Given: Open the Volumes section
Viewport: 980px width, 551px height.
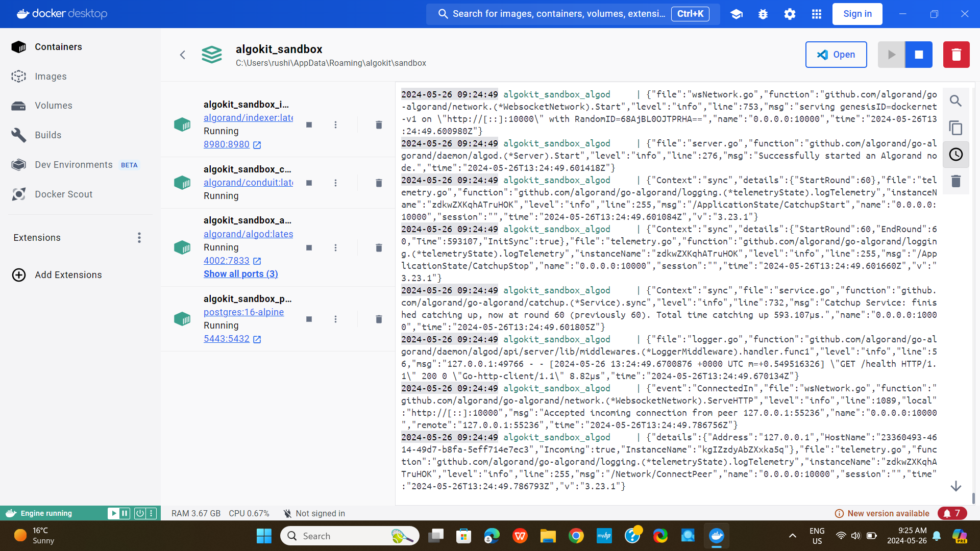Looking at the screenshot, I should [x=53, y=106].
